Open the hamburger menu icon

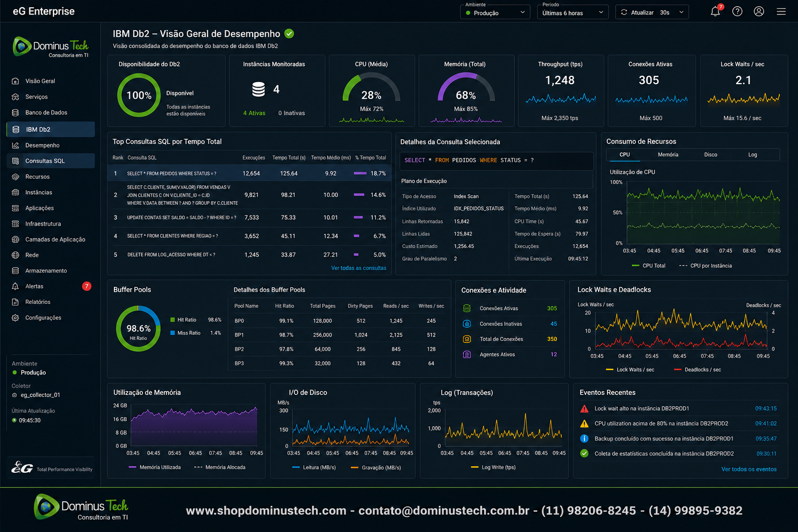click(x=781, y=11)
